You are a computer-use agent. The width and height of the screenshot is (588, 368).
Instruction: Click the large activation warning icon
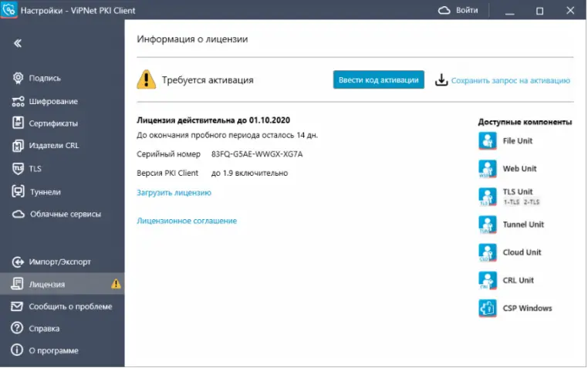click(x=147, y=79)
